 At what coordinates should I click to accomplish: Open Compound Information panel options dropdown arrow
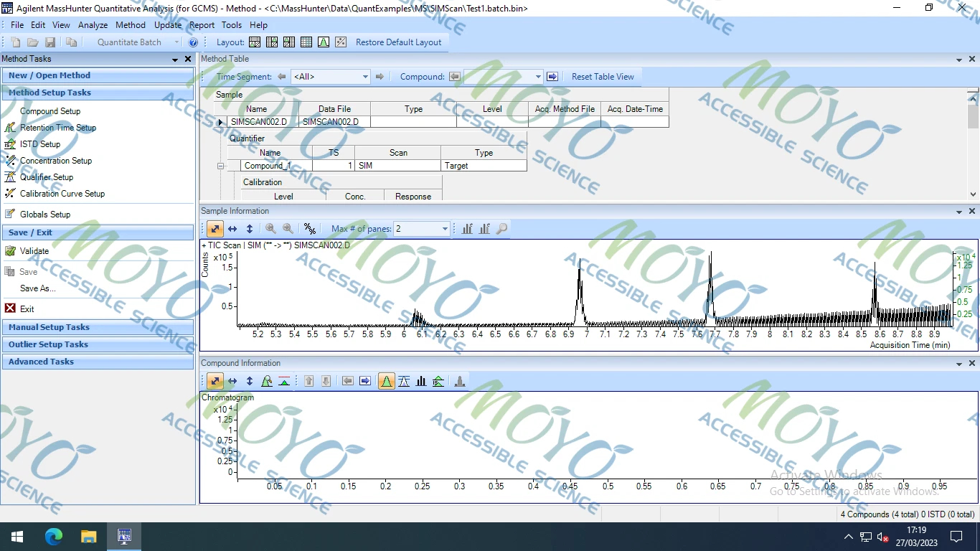[x=960, y=364]
